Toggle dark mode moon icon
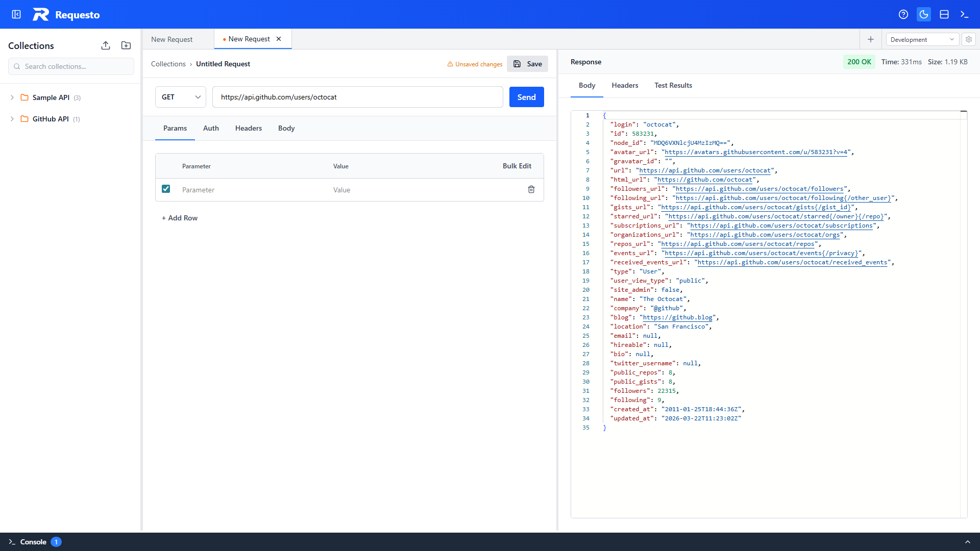The width and height of the screenshot is (980, 551). tap(924, 14)
